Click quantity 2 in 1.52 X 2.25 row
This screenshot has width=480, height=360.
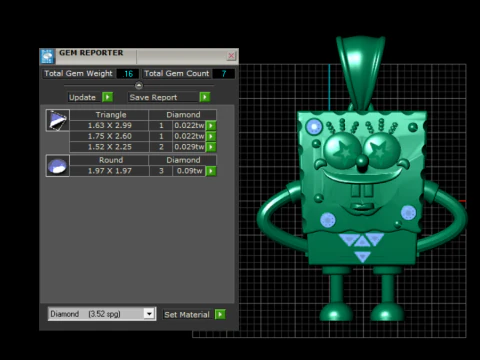pyautogui.click(x=161, y=147)
